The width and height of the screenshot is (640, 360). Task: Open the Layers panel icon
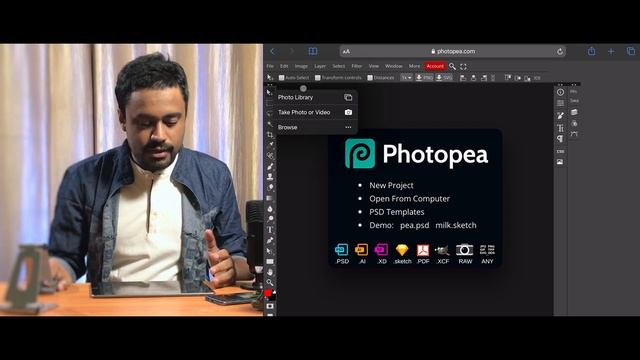coord(574,112)
